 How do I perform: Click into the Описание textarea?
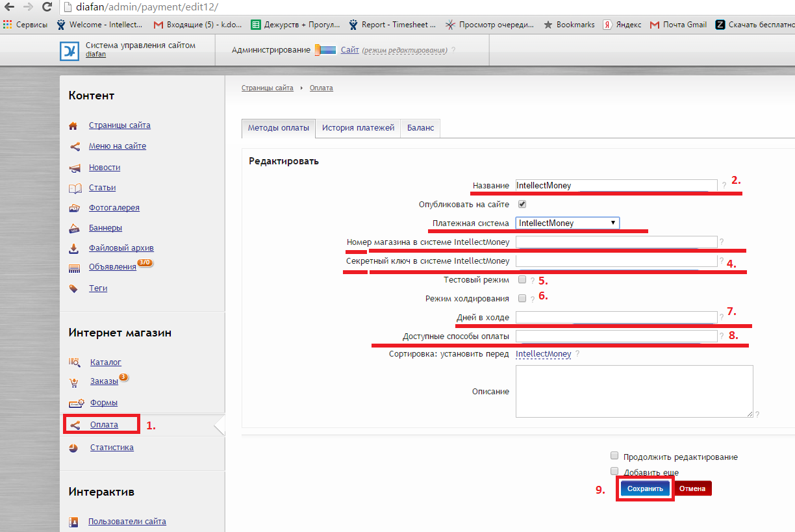point(635,391)
